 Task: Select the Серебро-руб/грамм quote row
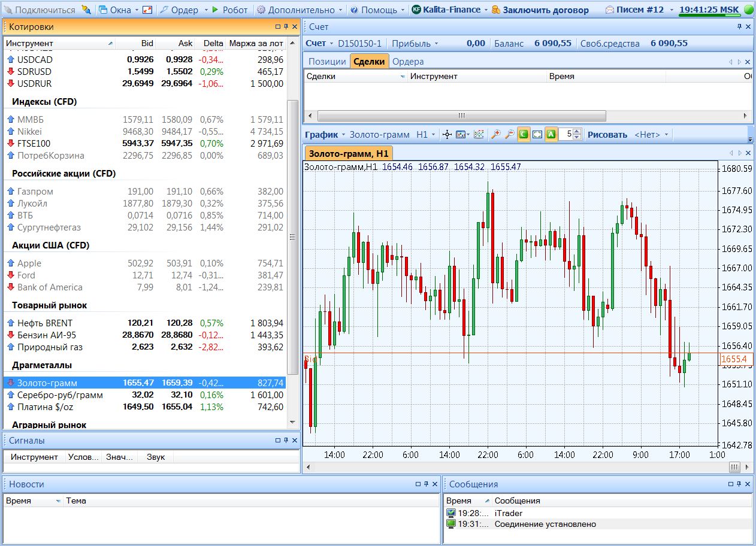click(x=60, y=395)
